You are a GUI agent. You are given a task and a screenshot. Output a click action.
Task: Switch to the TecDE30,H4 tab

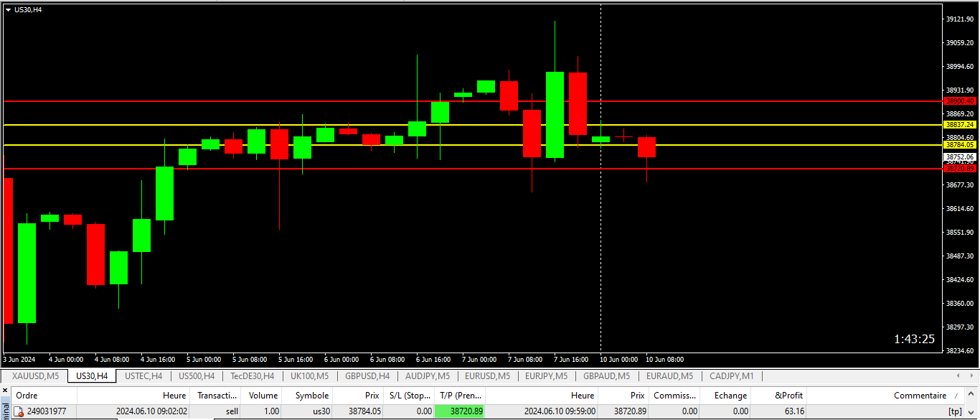click(252, 375)
